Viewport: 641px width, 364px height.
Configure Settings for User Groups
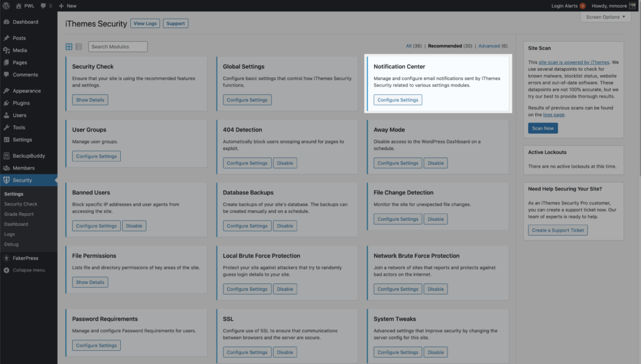pos(96,156)
